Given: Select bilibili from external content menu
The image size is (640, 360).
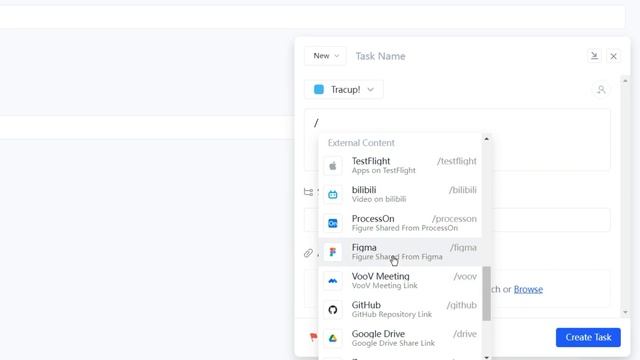Looking at the screenshot, I should (400, 194).
